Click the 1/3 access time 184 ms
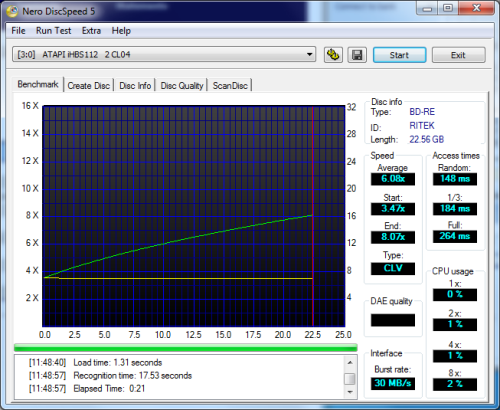500x410 pixels. point(455,209)
